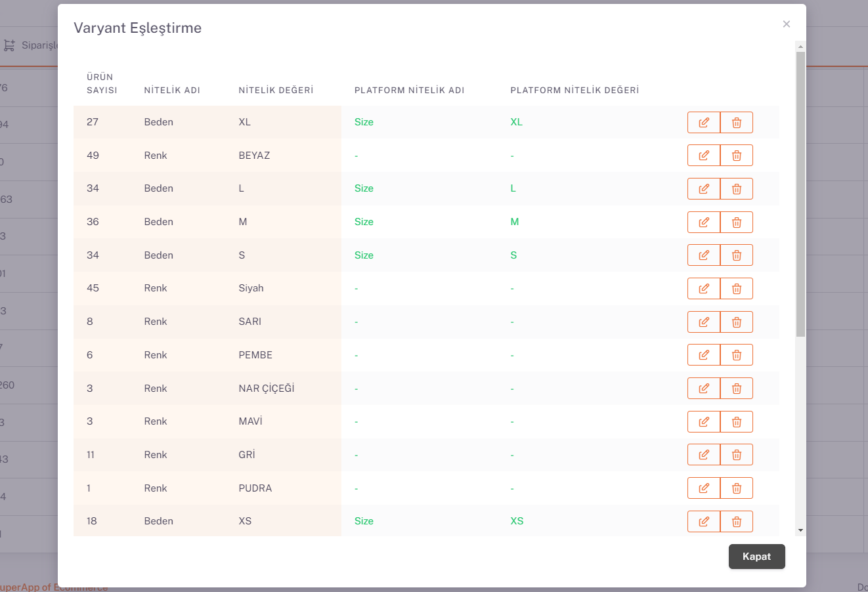Click product count 49 cell

(x=93, y=156)
